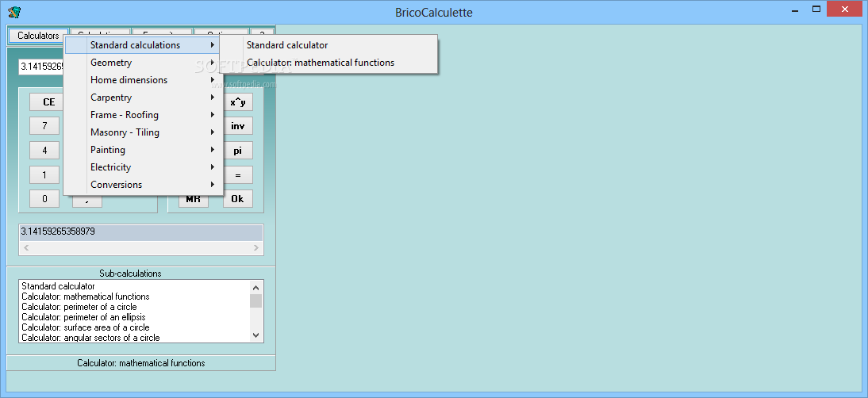Open the Conversions submenu
This screenshot has width=868, height=398.
tap(144, 185)
